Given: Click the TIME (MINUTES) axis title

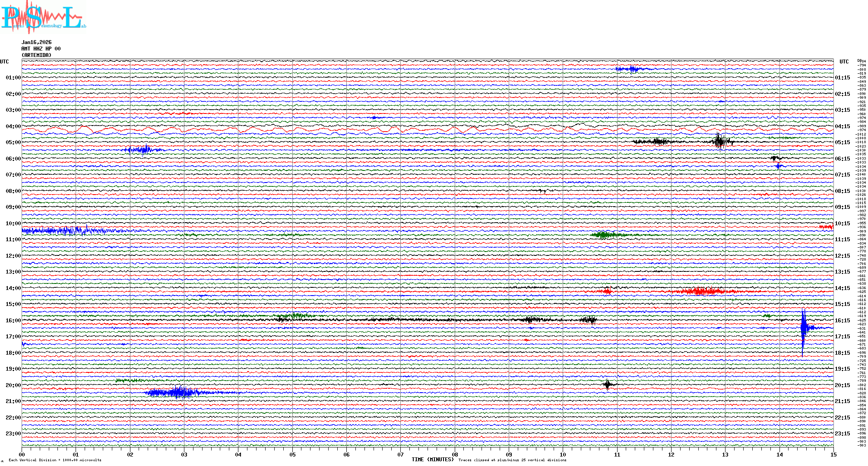Looking at the screenshot, I should click(433, 460).
